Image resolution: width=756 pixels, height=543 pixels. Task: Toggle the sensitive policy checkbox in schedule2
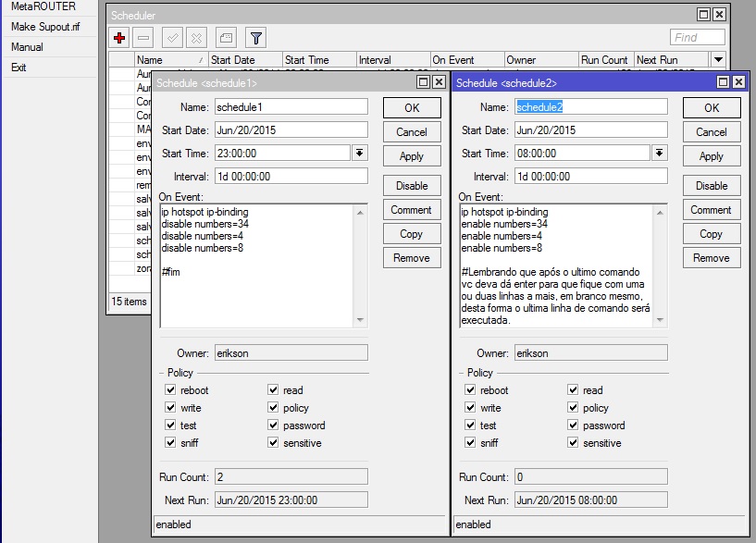pos(574,443)
